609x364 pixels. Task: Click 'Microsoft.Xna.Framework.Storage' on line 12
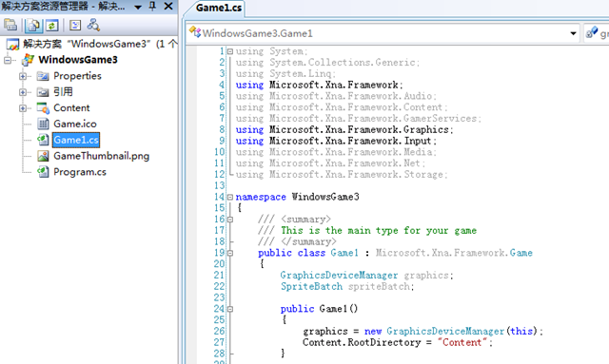pyautogui.click(x=356, y=175)
